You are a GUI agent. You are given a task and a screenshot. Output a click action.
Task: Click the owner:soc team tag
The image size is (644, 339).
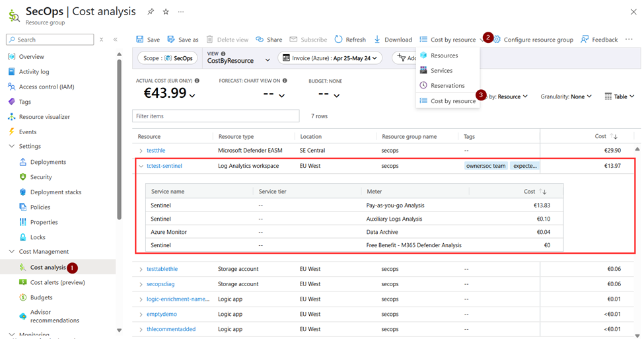click(x=486, y=166)
